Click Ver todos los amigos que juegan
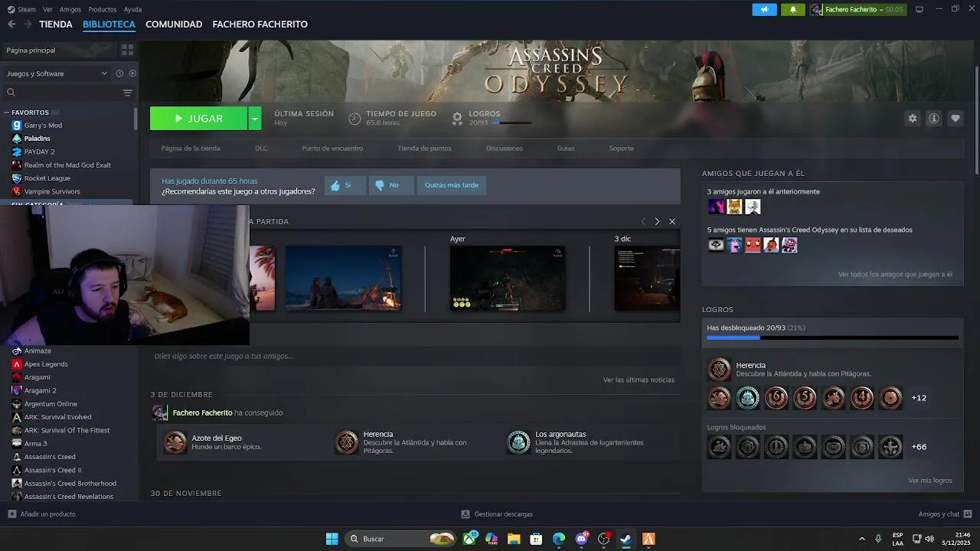The image size is (980, 551). point(895,274)
